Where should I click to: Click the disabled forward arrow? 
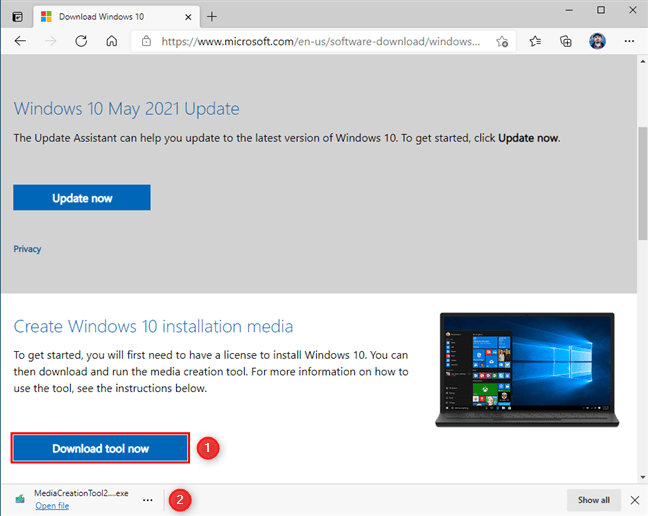click(50, 41)
